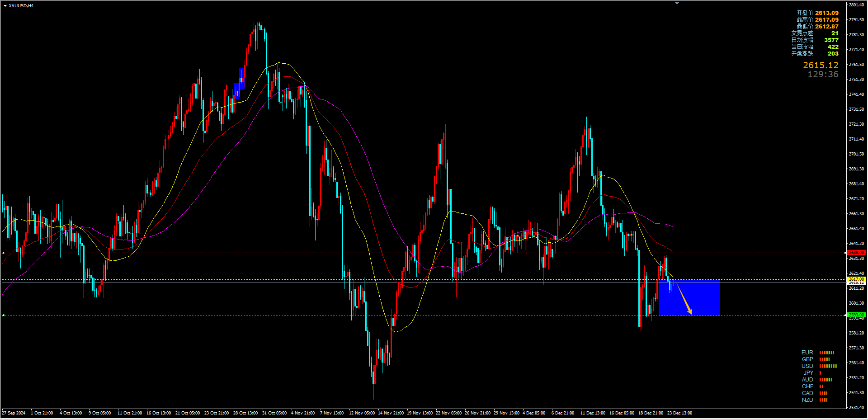Click the 最低价 2612.87 low price readout
868x419 pixels.
(x=817, y=27)
